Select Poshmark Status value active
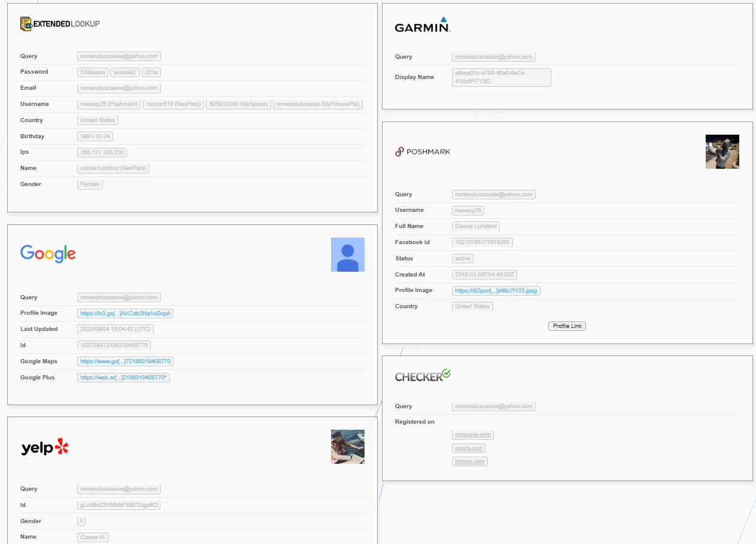 pyautogui.click(x=463, y=259)
